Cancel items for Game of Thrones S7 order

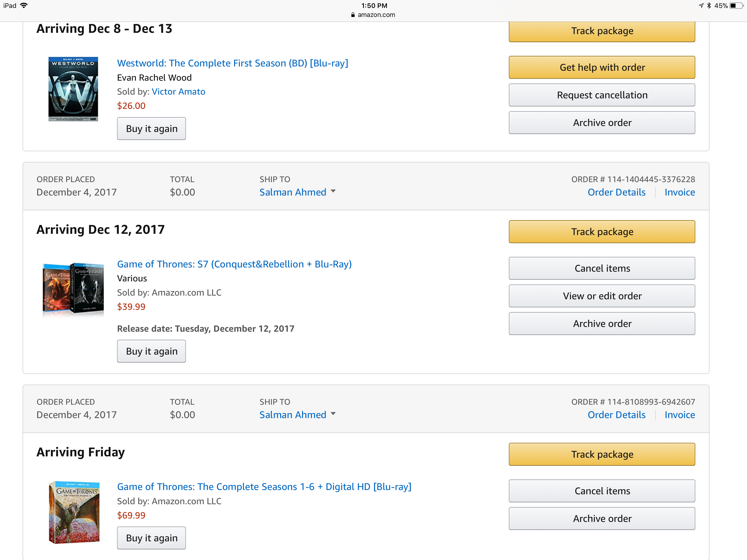pos(602,268)
